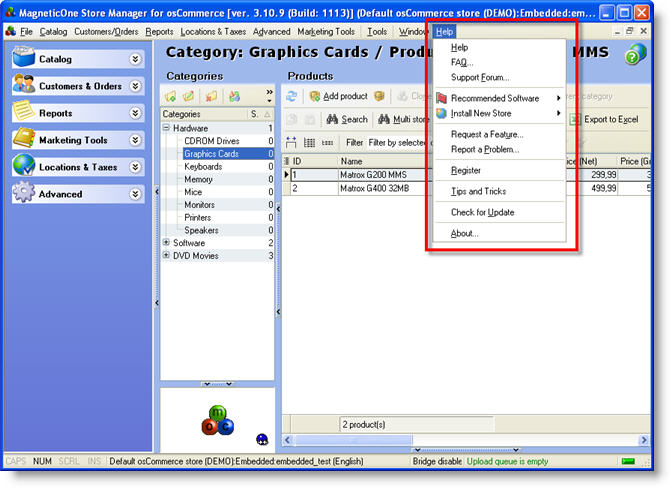Select the Matrox G400 32MB product row
Image resolution: width=670 pixels, height=487 pixels.
376,187
